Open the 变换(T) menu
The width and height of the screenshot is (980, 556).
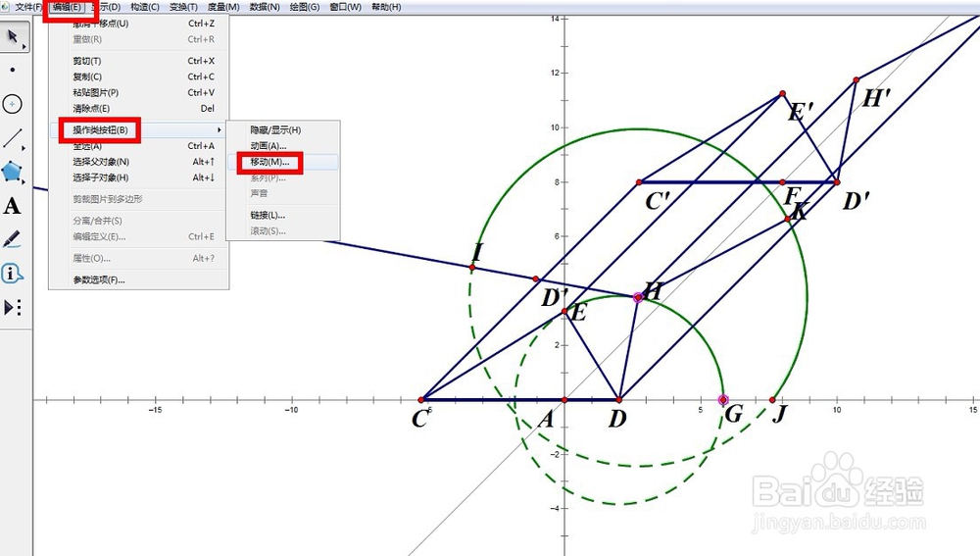(183, 7)
